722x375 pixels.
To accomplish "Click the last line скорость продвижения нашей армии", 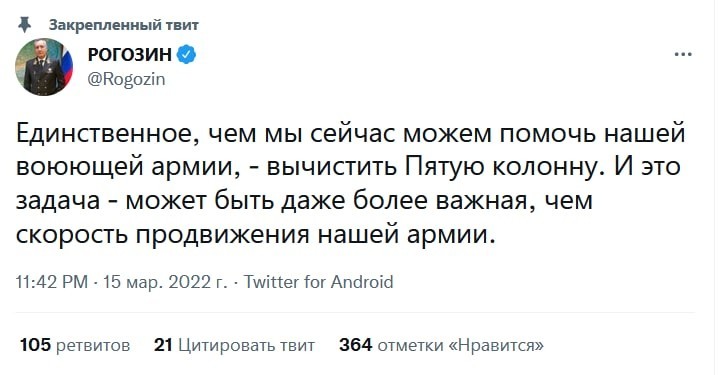I will pos(257,235).
